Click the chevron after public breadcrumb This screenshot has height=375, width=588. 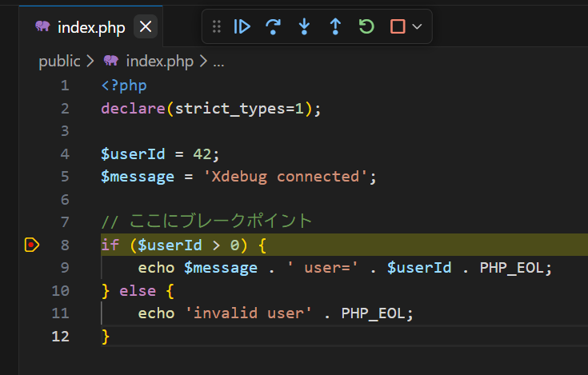pyautogui.click(x=90, y=61)
